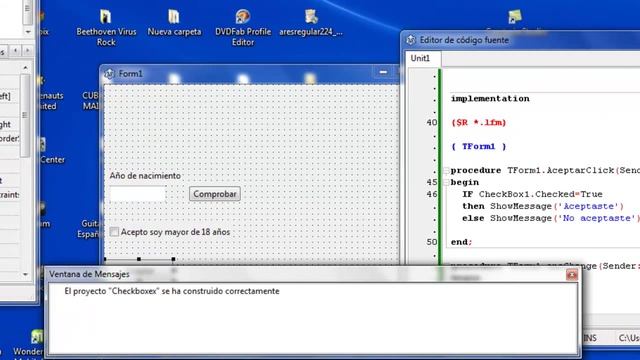Close the Ventana de Mensajes panel
The height and width of the screenshot is (360, 640).
click(x=571, y=275)
